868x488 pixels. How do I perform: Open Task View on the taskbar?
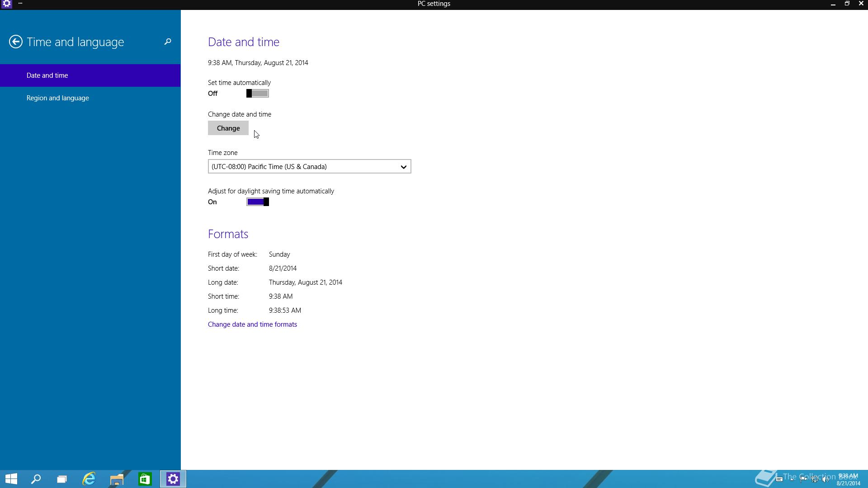(62, 479)
